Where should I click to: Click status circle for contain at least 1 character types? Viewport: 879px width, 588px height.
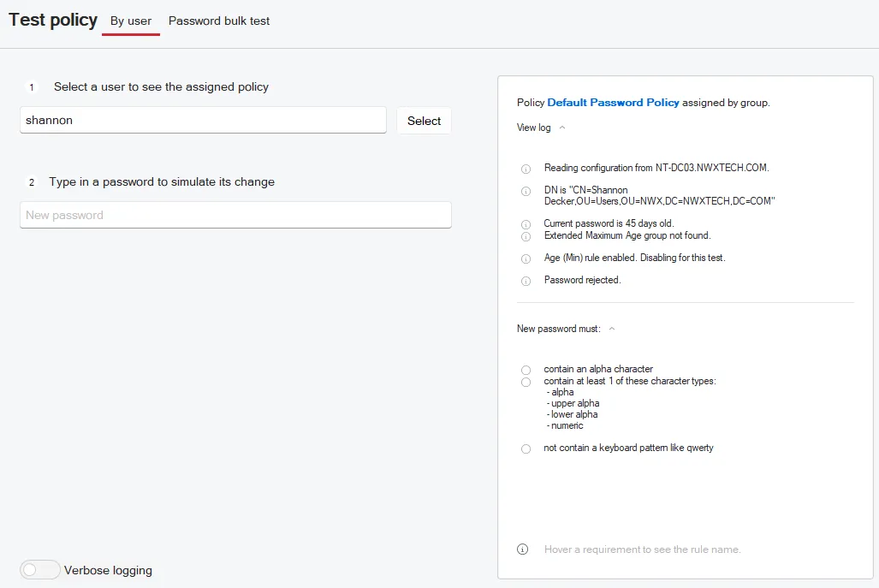click(x=526, y=383)
